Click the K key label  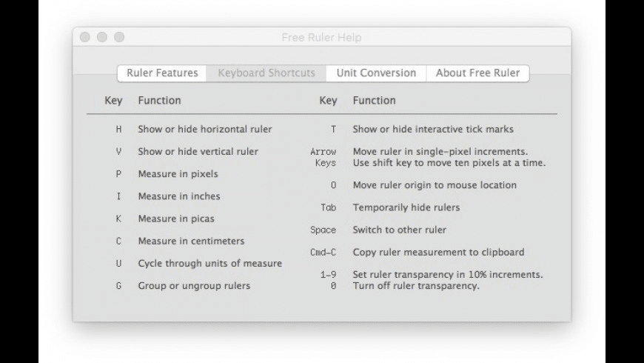tap(118, 219)
